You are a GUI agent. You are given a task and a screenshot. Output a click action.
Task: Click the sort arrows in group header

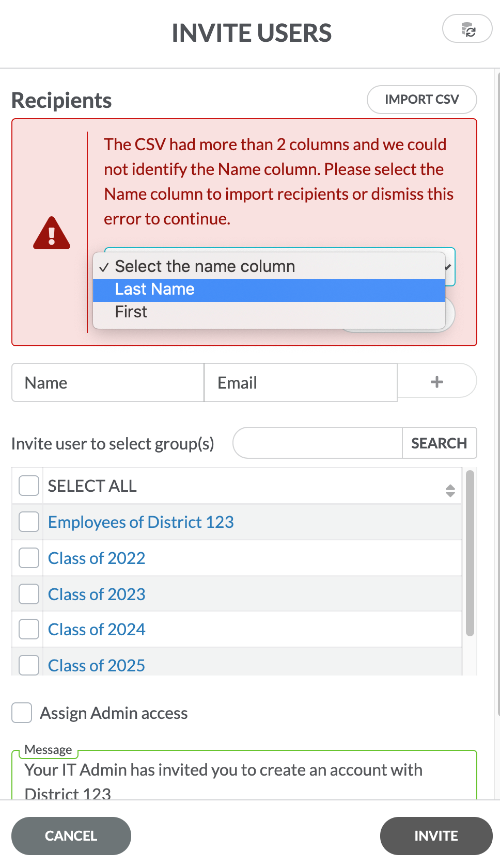tap(450, 490)
